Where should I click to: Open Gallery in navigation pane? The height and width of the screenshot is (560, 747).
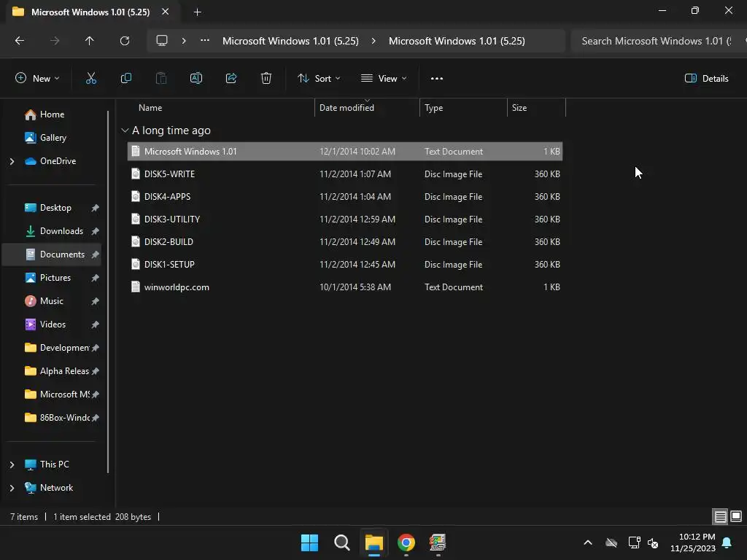pyautogui.click(x=52, y=138)
